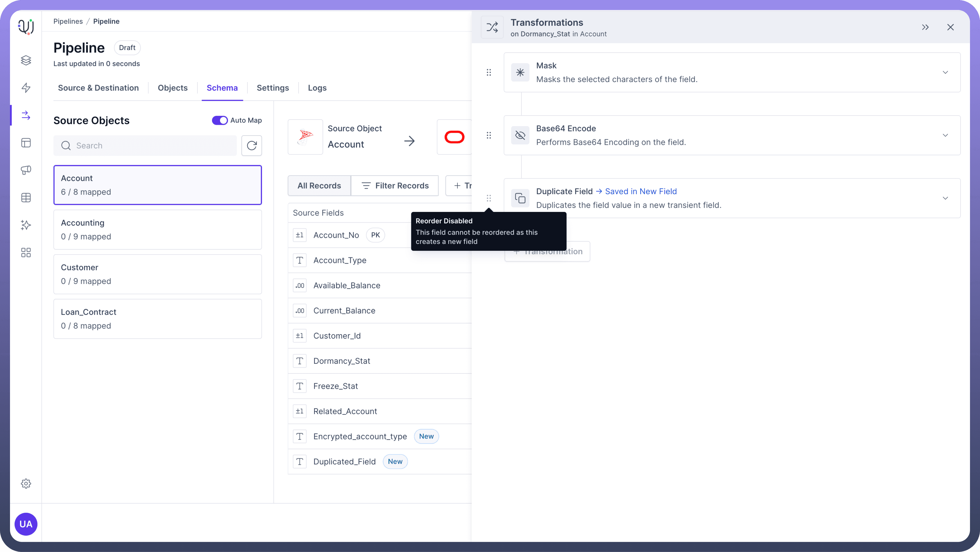Click the lightning bolt sidebar icon

point(26,88)
